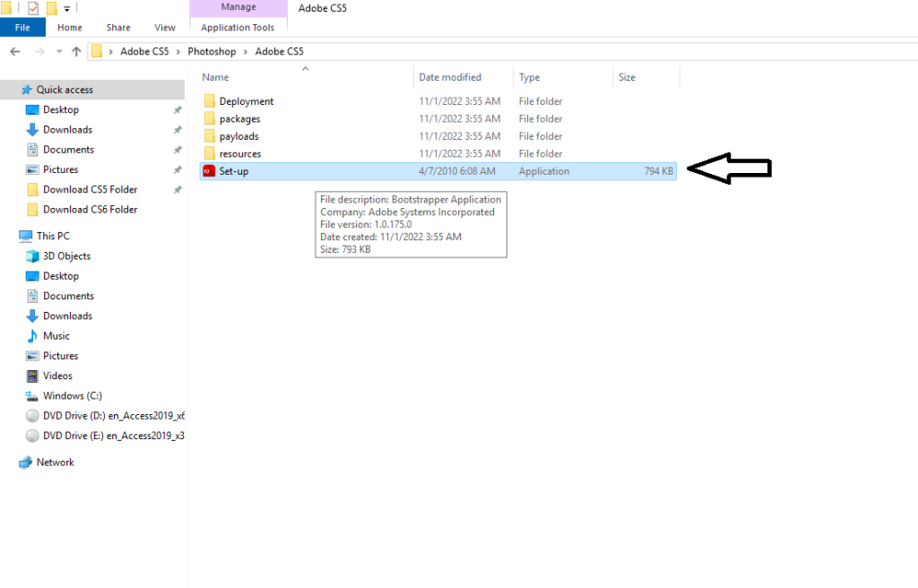
Task: Click Windows (C:) drive icon
Action: click(32, 396)
